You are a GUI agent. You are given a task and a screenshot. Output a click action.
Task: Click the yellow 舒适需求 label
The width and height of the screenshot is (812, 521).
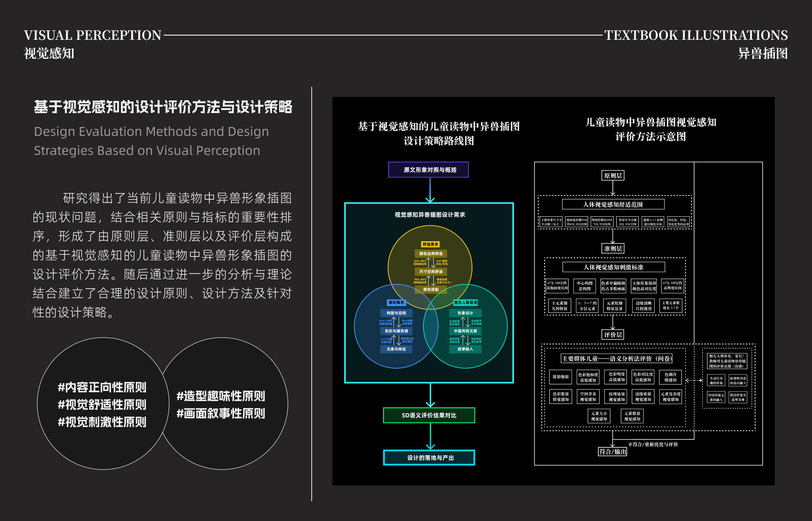431,244
